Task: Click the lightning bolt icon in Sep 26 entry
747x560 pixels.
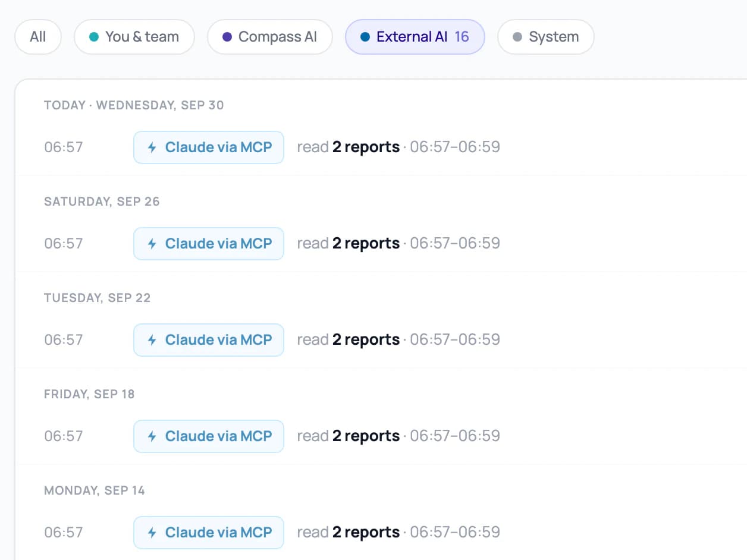Action: click(x=152, y=243)
